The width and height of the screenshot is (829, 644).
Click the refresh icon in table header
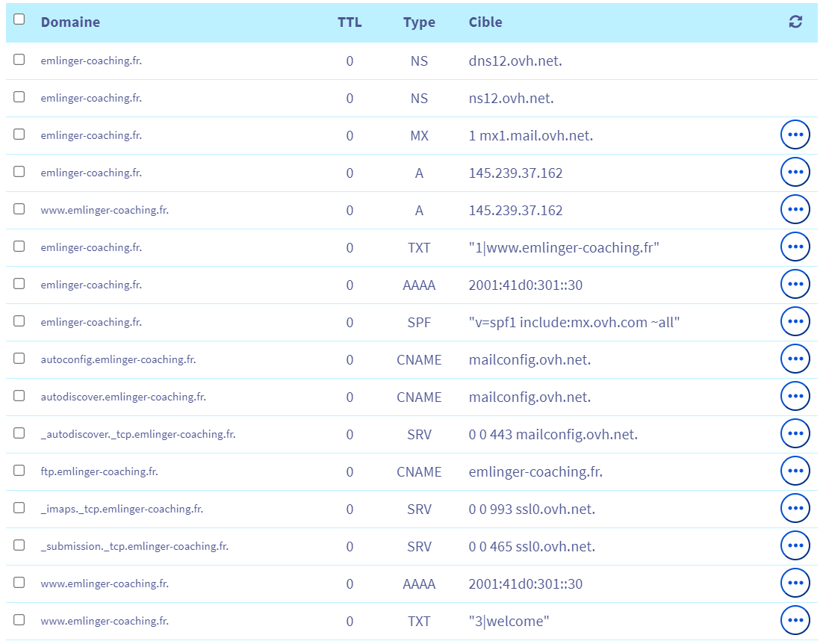(795, 22)
